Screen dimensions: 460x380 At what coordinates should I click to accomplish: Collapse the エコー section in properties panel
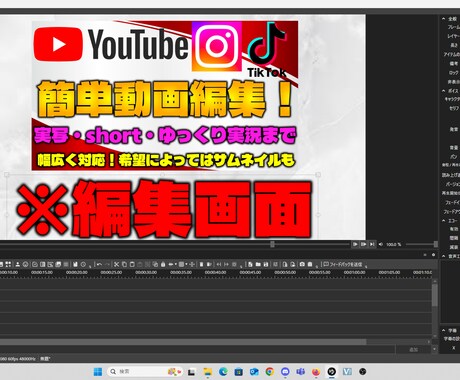point(443,221)
